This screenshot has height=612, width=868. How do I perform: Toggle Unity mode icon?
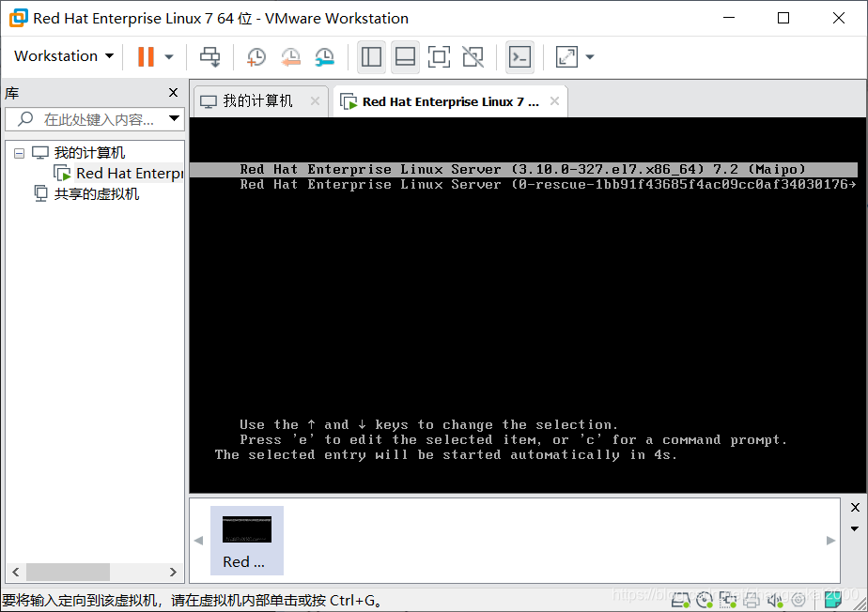tap(473, 56)
